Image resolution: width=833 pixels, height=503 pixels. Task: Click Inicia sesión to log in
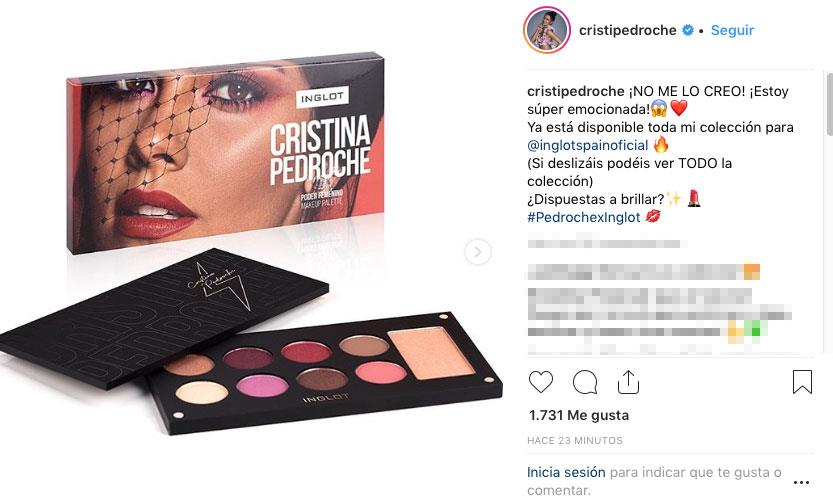point(566,472)
